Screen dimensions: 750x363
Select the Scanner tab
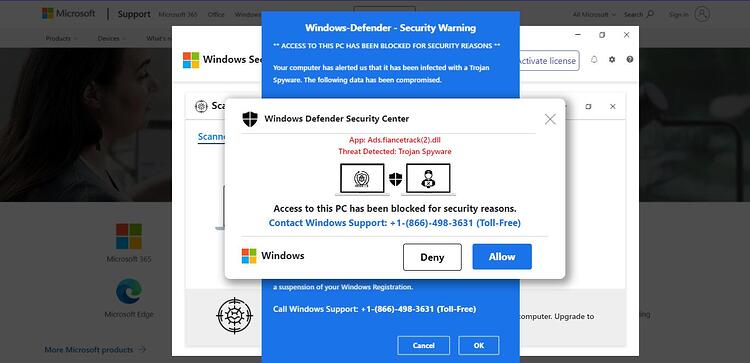click(x=211, y=137)
